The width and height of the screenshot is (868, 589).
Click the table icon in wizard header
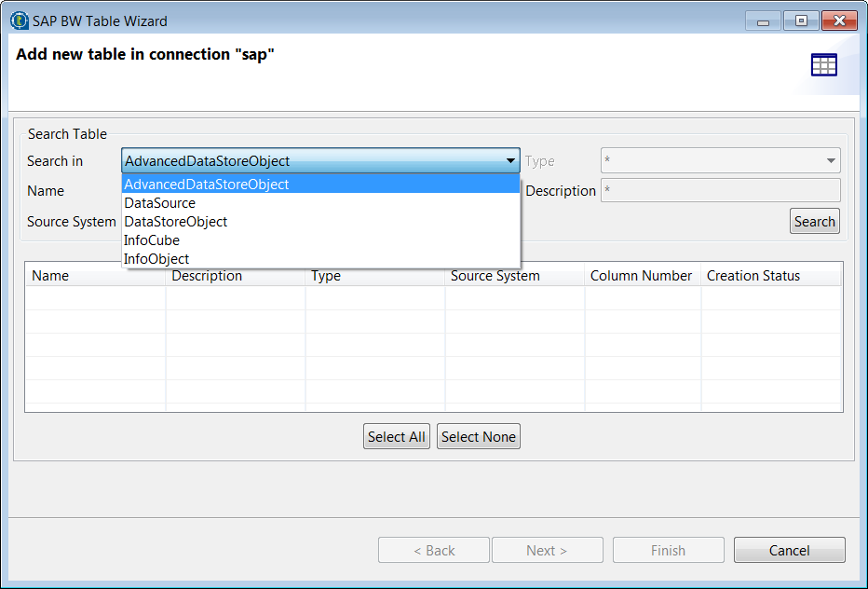(x=824, y=64)
